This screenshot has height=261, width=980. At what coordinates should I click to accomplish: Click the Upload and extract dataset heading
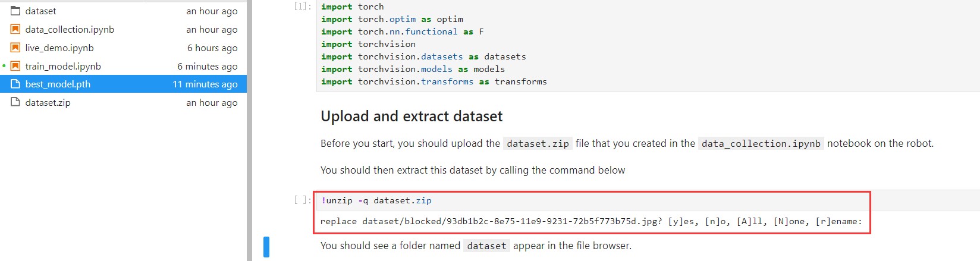point(412,116)
